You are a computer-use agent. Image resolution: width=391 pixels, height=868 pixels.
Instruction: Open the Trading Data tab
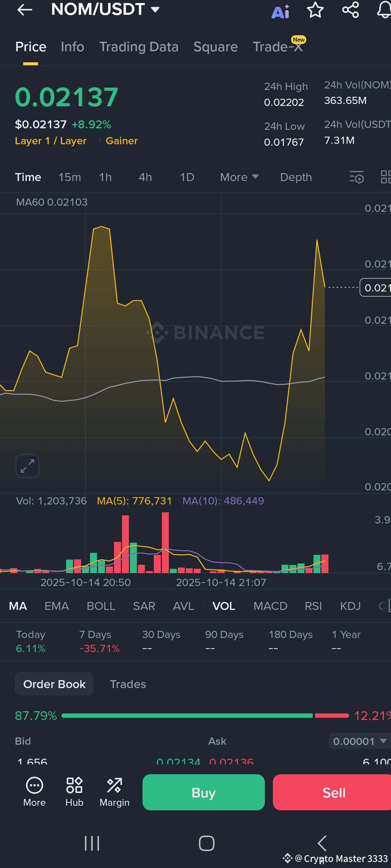click(x=139, y=47)
